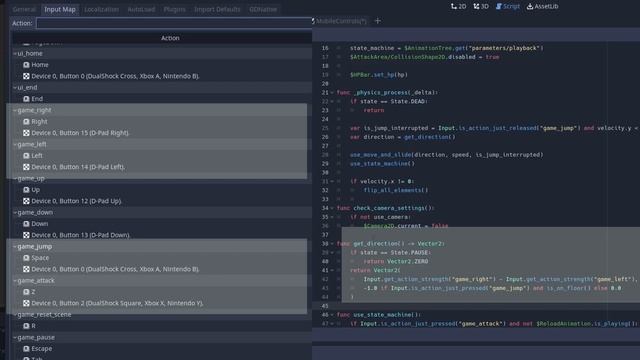Screen dimensions: 640x360
Task: Collapse the ui_home action
Action: [15, 53]
